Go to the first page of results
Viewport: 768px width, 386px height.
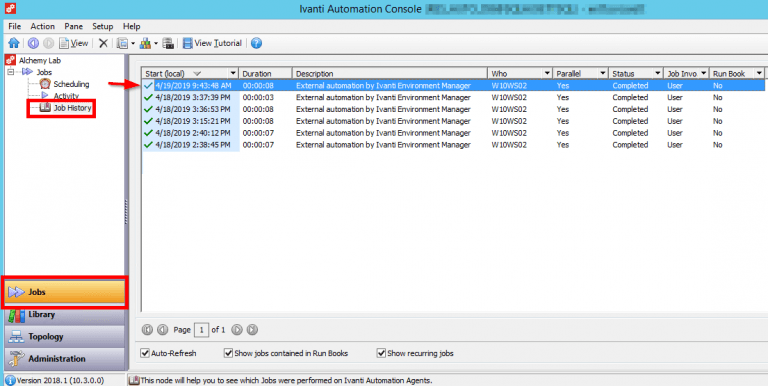[x=147, y=330]
